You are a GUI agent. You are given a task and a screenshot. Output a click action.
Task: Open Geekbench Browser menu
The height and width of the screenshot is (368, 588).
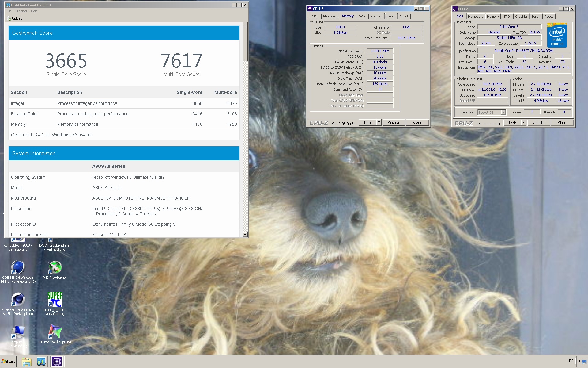[x=21, y=11]
